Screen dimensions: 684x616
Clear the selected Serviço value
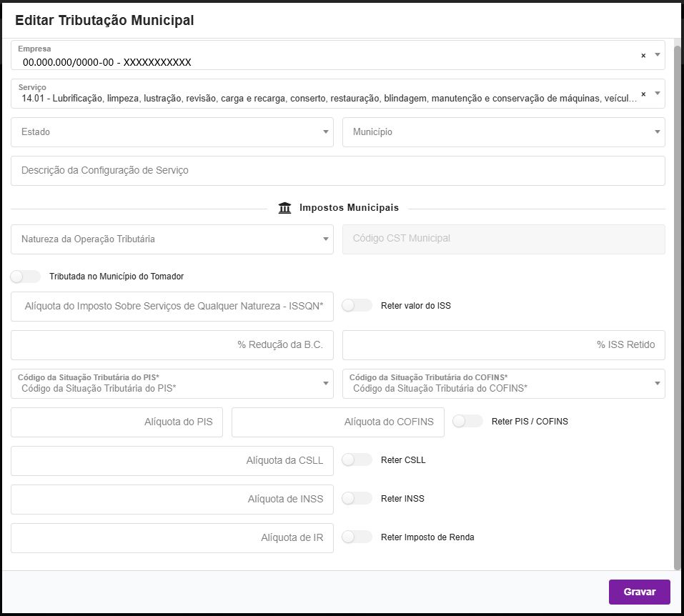point(643,94)
